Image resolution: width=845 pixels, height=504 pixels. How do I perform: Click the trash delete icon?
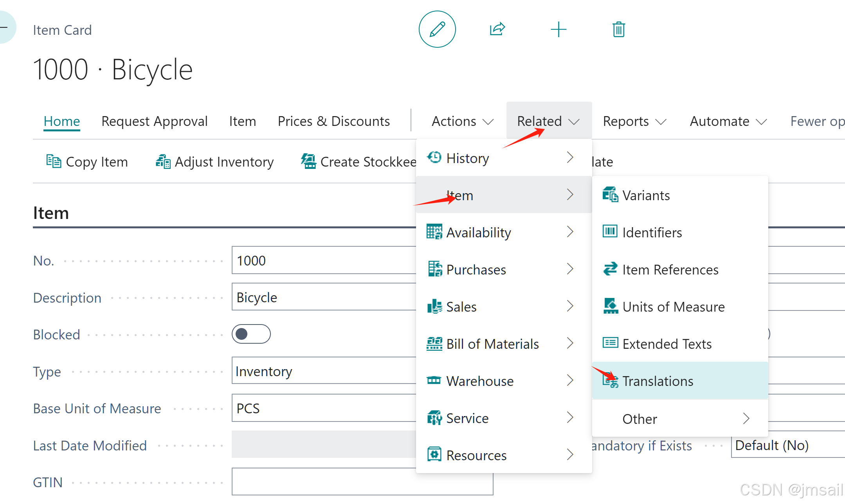coord(618,29)
